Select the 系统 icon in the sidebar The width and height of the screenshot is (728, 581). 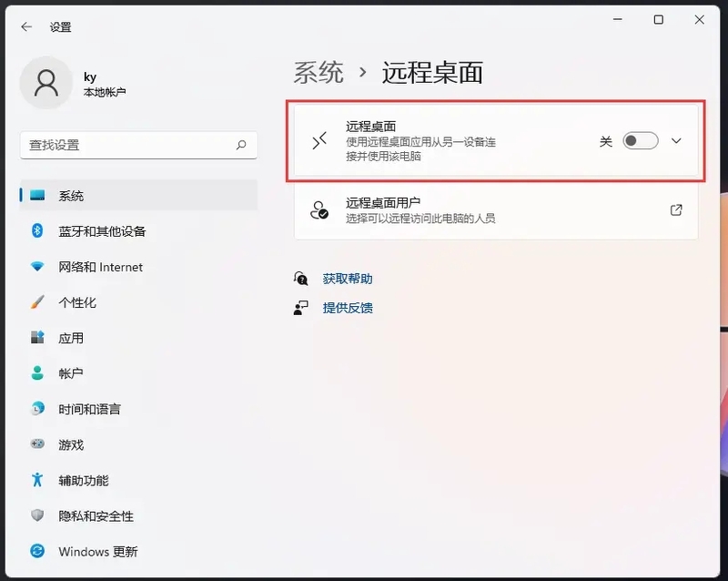[x=38, y=194]
